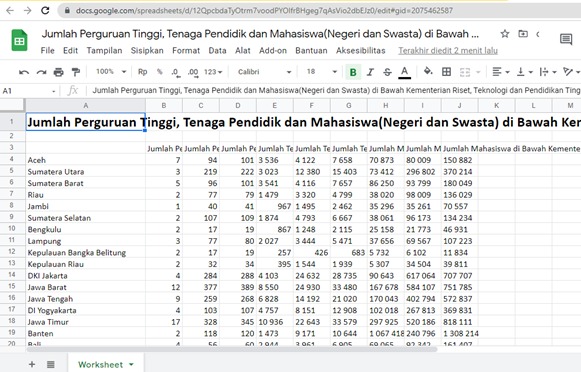Open the Borders tool
The height and width of the screenshot is (372, 581).
[446, 72]
